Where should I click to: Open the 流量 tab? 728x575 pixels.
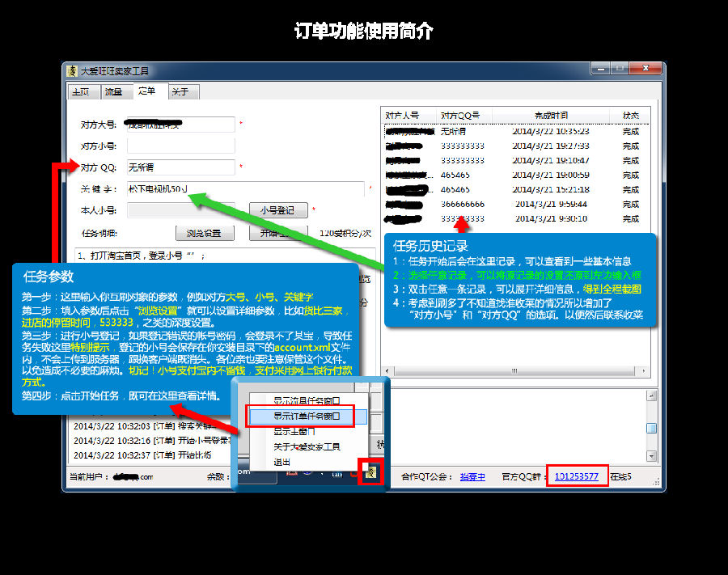pyautogui.click(x=114, y=92)
